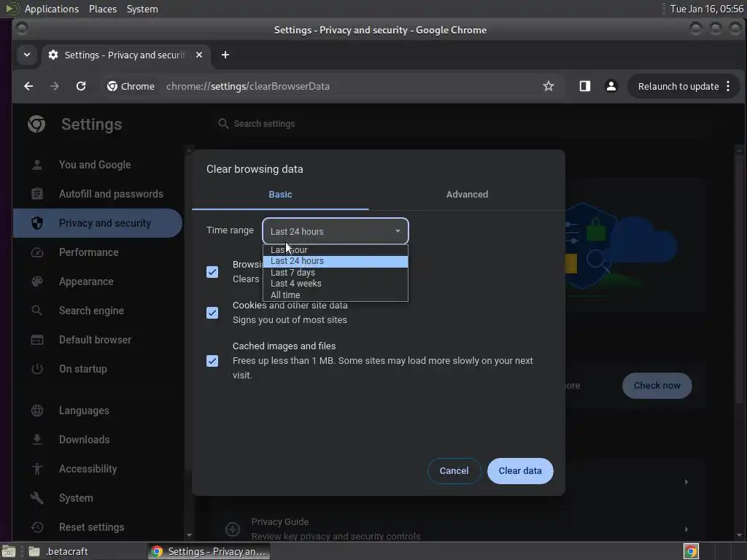Image resolution: width=747 pixels, height=560 pixels.
Task: Click the Accessibility figure icon
Action: 37,469
